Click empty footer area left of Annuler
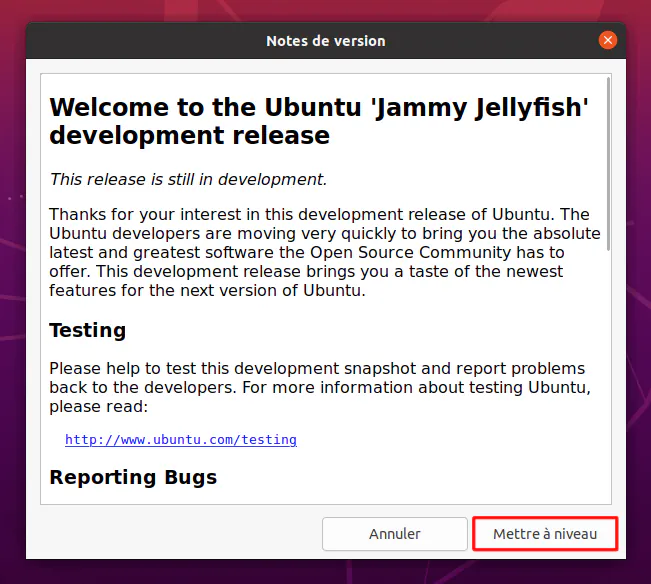 click(174, 534)
